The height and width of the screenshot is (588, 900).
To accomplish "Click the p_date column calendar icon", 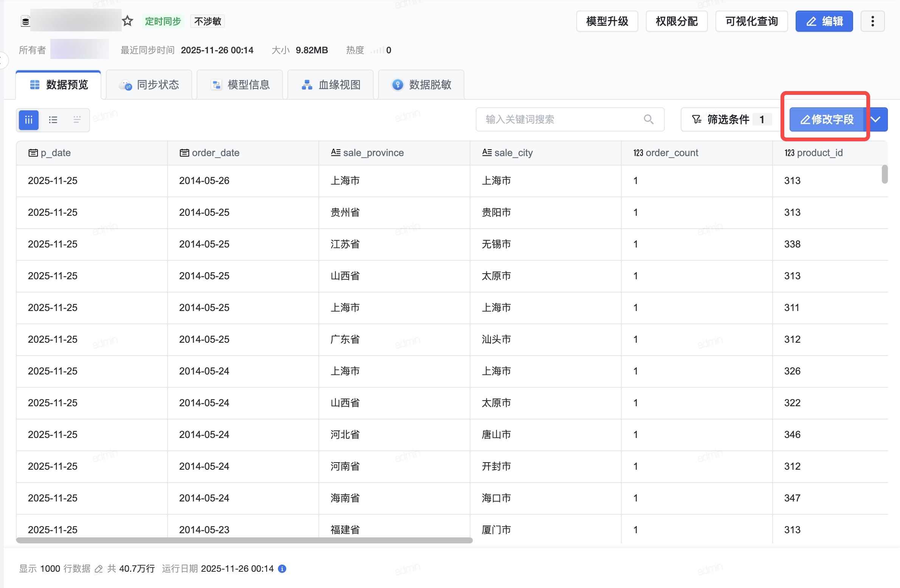I will coord(33,153).
